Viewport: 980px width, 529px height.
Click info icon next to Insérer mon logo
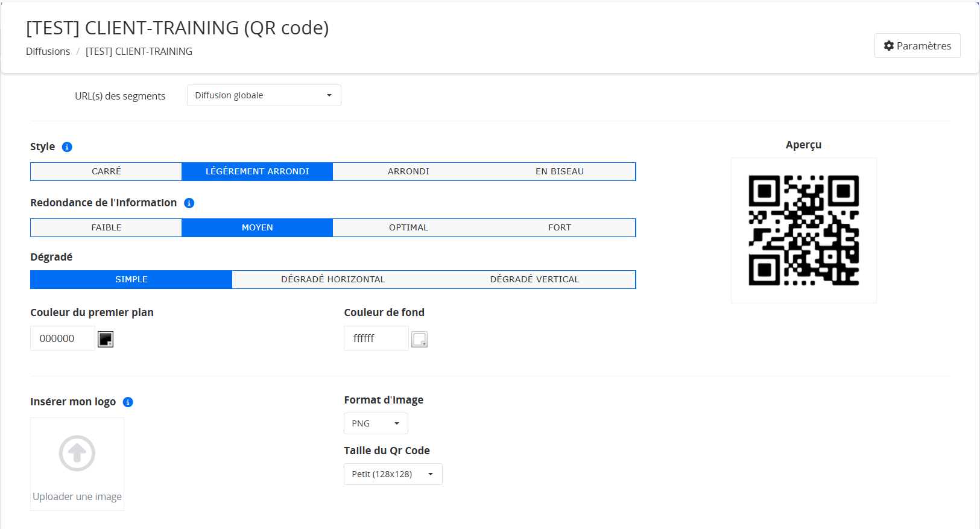tap(128, 402)
